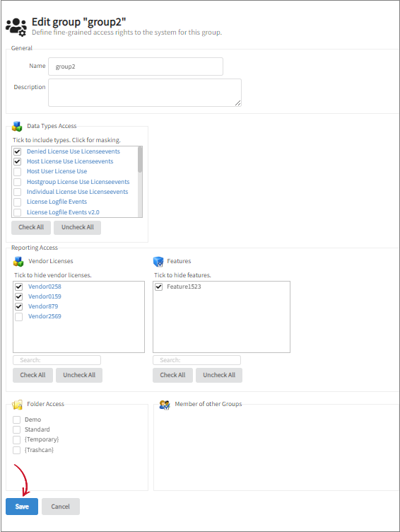Tick License Logfile Events v2.0 checkbox

tap(17, 212)
